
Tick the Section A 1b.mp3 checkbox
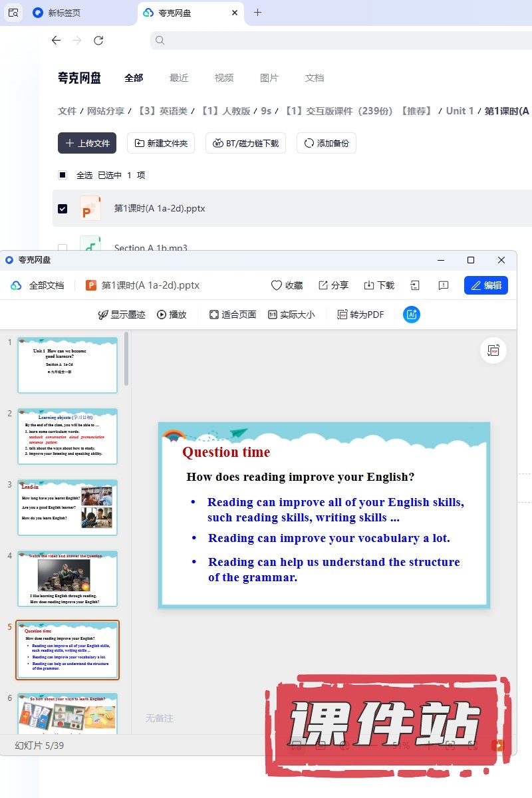click(x=63, y=247)
